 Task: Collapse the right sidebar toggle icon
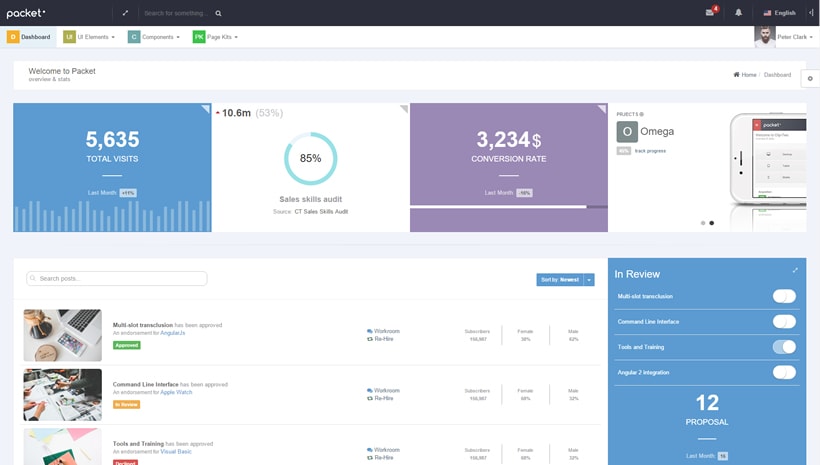810,13
